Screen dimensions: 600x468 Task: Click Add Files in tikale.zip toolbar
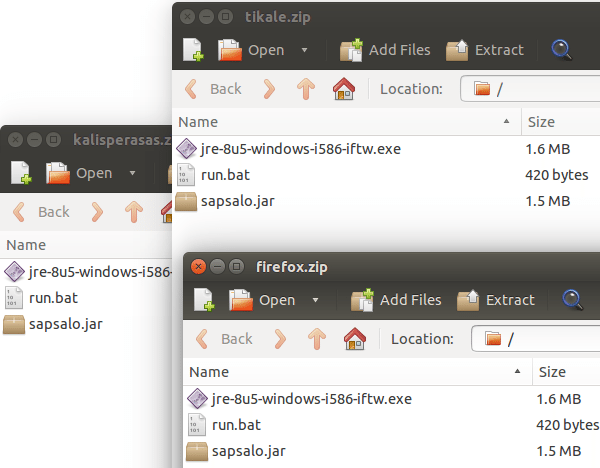385,50
